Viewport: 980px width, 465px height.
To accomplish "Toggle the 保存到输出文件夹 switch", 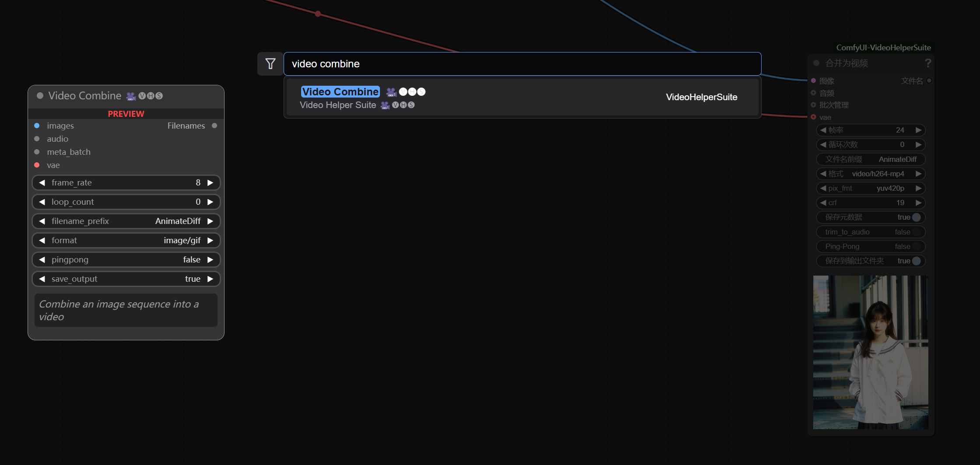I will pos(916,261).
